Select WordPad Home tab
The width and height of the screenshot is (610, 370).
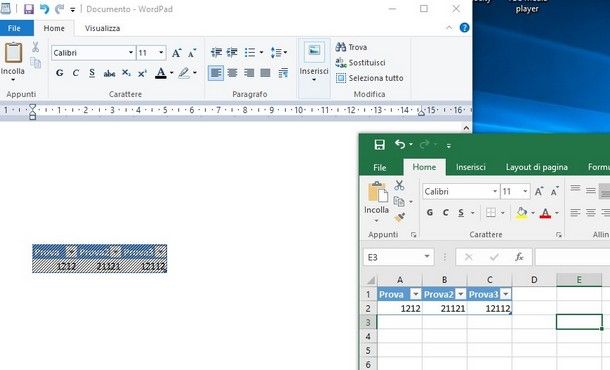coord(54,28)
